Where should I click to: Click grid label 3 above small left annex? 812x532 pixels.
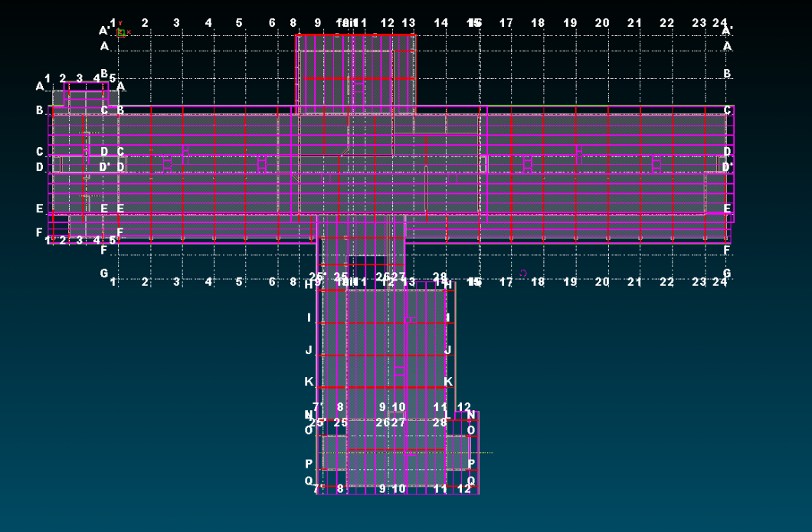tap(79, 78)
